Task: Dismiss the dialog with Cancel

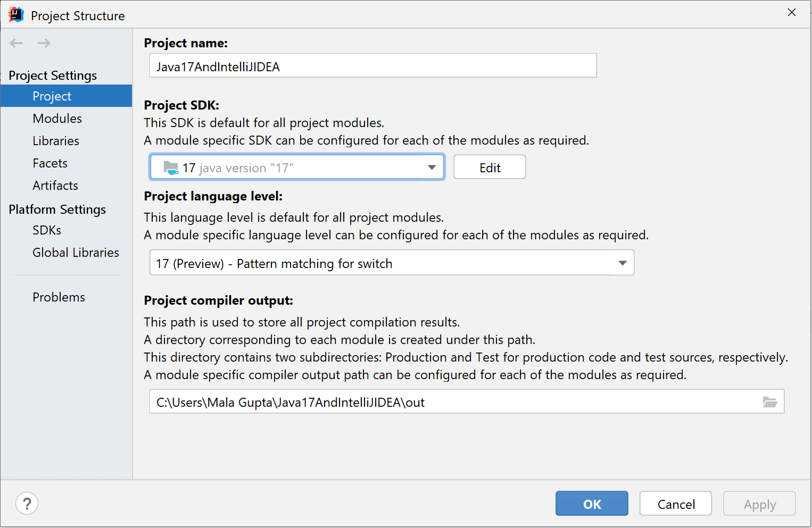Action: (x=675, y=503)
